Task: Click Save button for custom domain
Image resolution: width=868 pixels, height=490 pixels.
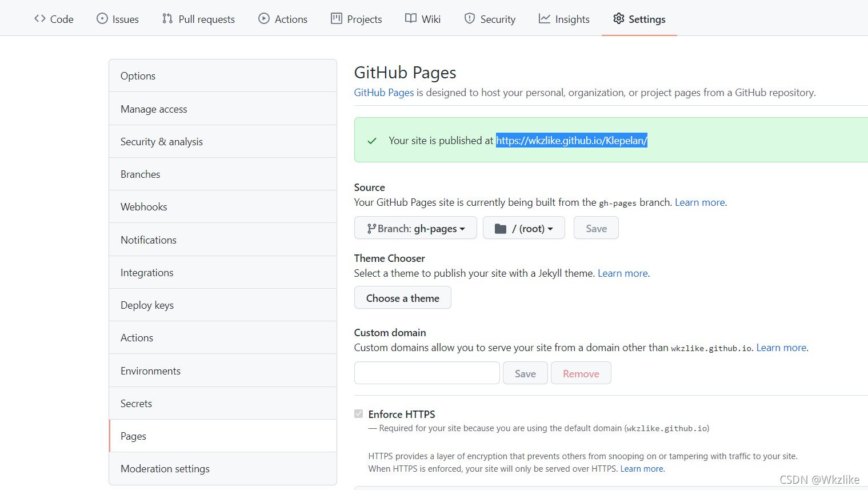Action: (x=525, y=373)
